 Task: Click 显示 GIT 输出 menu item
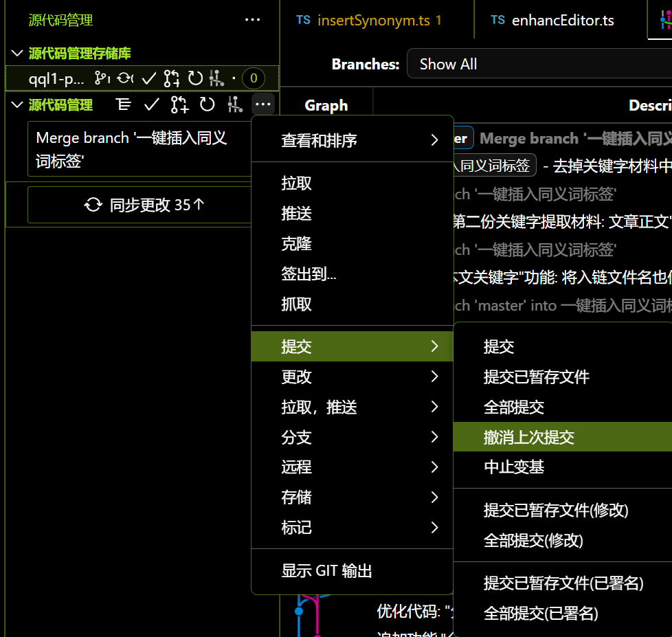click(x=327, y=571)
